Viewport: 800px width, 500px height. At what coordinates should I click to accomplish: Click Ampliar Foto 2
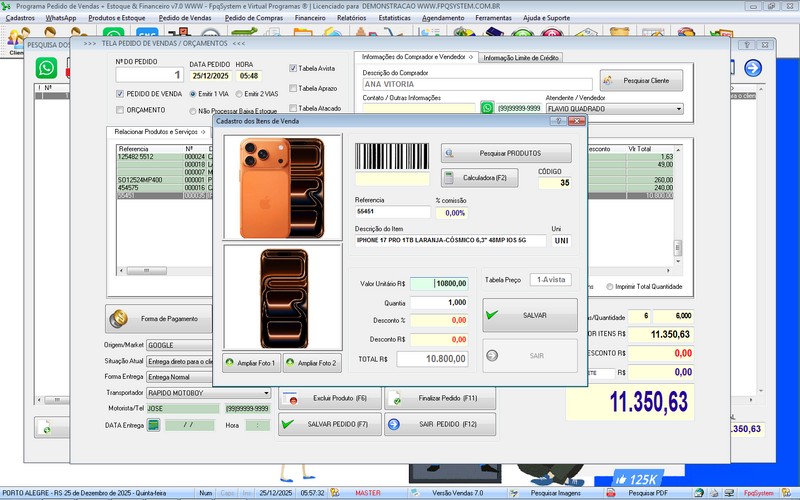[312, 363]
